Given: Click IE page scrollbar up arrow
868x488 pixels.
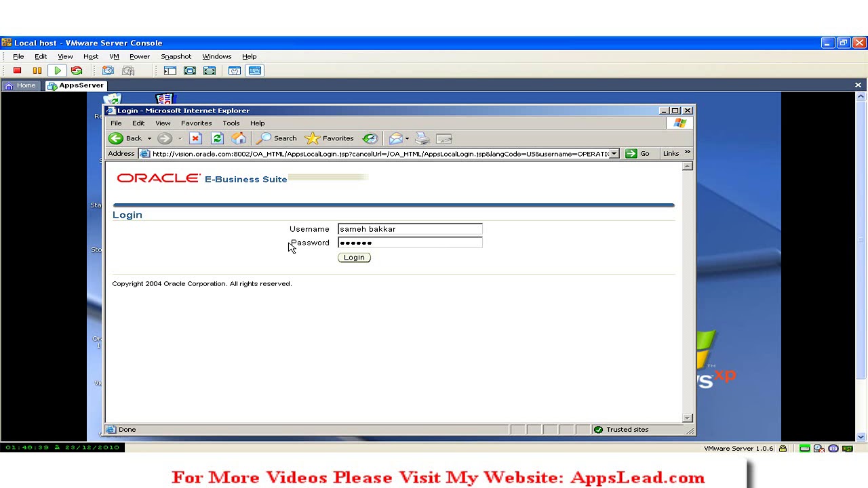Looking at the screenshot, I should point(688,166).
